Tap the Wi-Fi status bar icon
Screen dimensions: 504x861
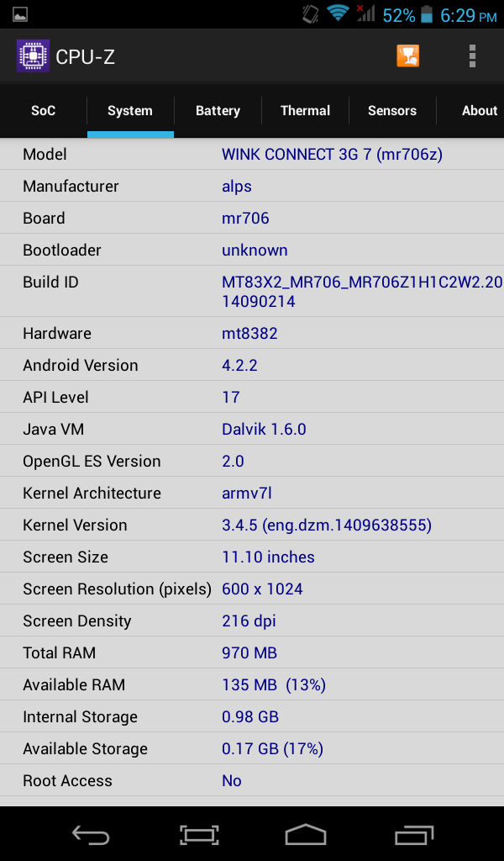(x=338, y=13)
